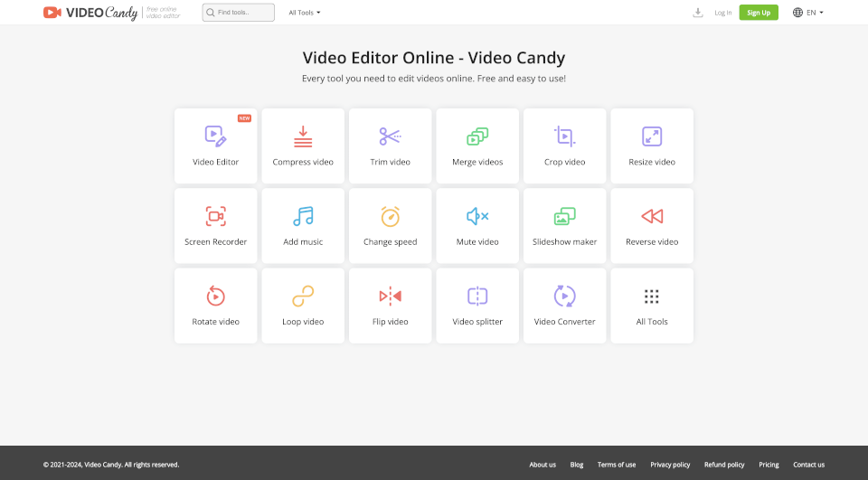Open the Refund policy link
This screenshot has width=868, height=480.
pos(724,465)
